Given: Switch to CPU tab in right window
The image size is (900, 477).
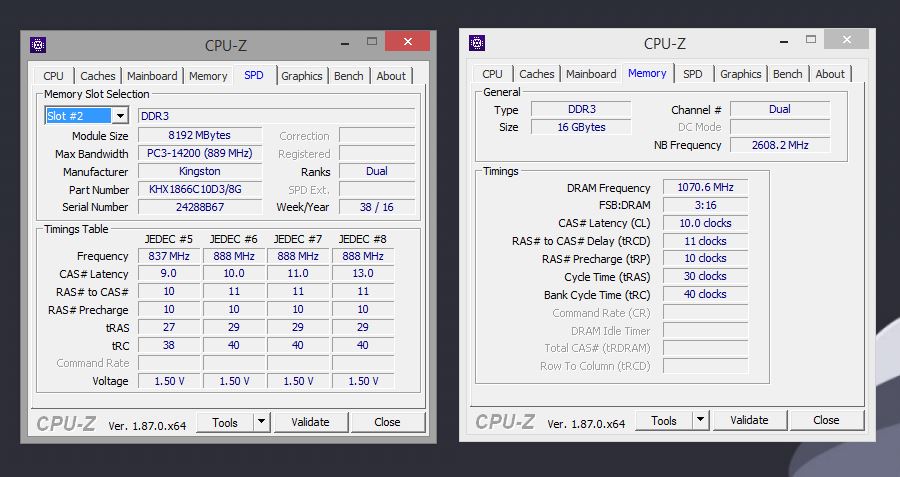Looking at the screenshot, I should 492,74.
